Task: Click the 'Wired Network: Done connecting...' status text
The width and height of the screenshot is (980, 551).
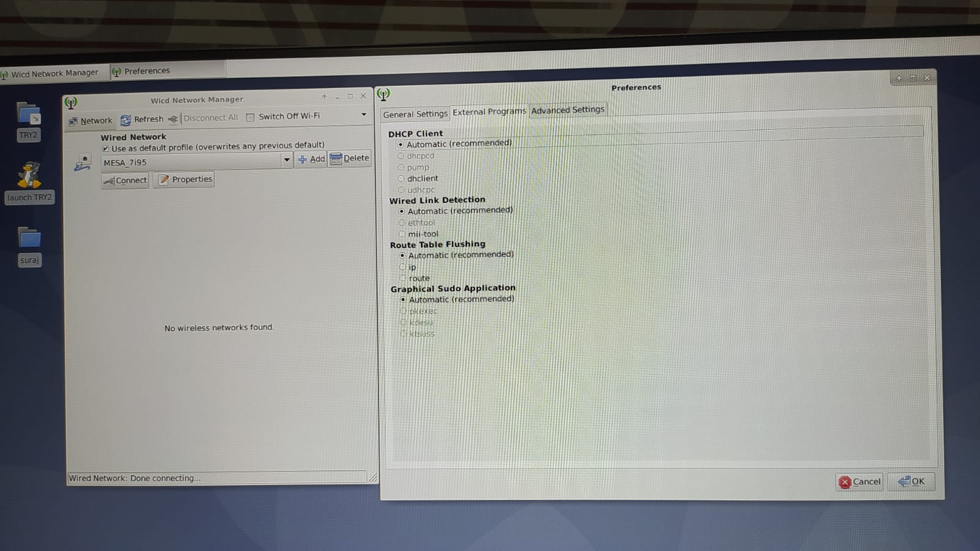Action: (x=134, y=478)
